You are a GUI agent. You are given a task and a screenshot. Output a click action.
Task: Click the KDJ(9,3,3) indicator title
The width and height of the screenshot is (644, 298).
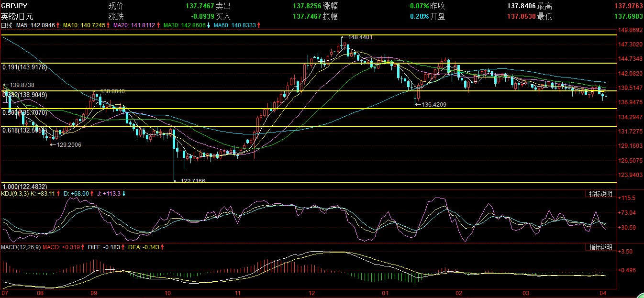tap(14, 194)
